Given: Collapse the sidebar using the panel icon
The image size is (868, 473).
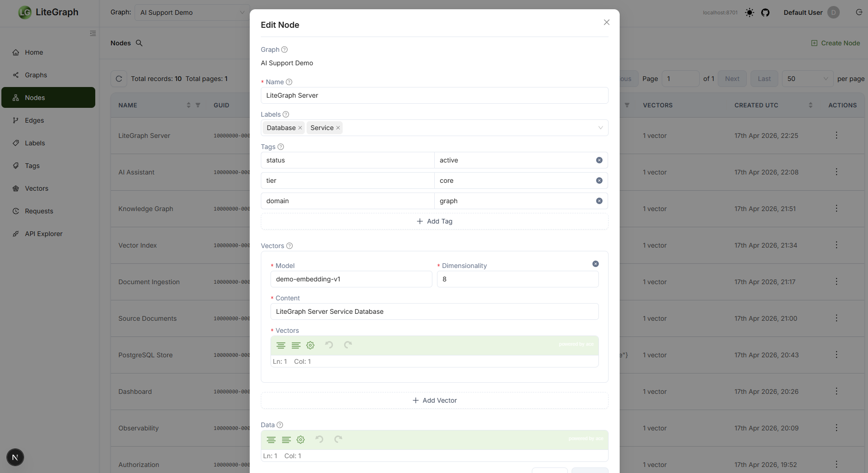Looking at the screenshot, I should (92, 33).
